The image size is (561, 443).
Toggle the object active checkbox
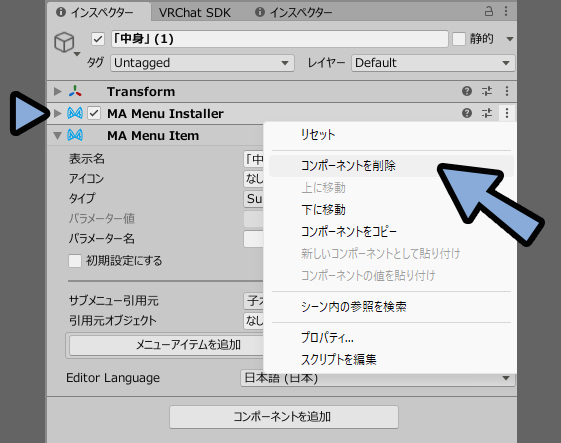[x=98, y=39]
